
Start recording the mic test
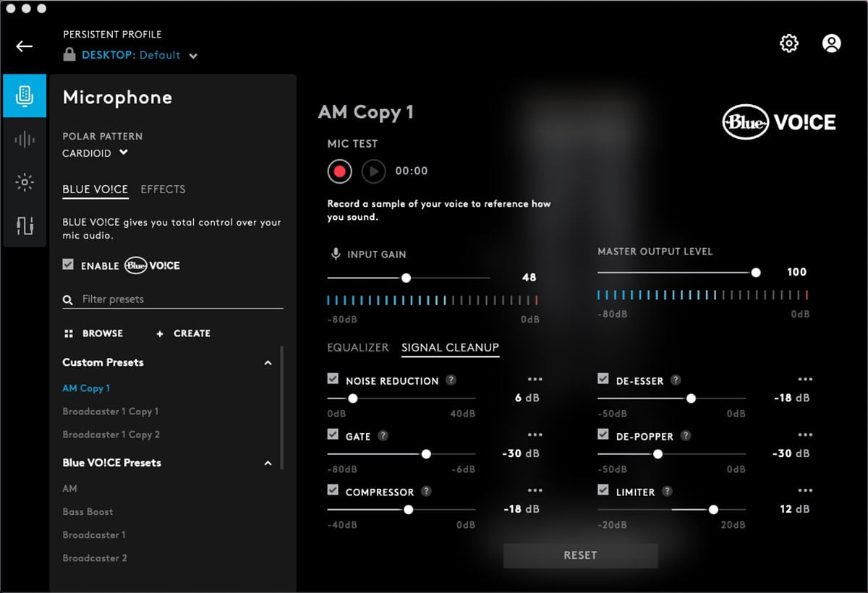click(x=339, y=171)
